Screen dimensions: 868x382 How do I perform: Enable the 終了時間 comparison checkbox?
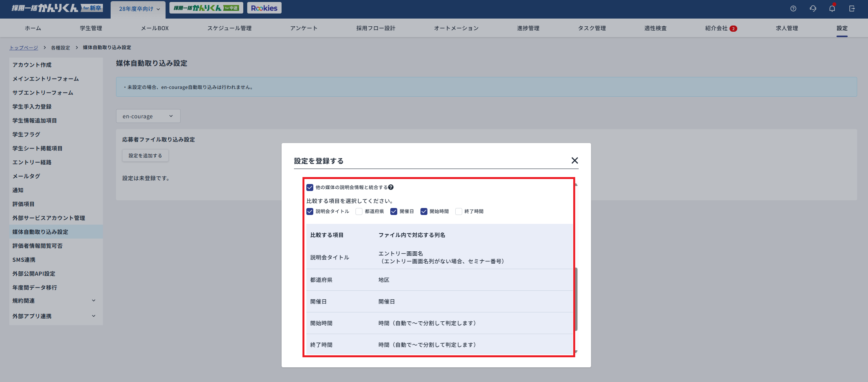[x=459, y=211]
